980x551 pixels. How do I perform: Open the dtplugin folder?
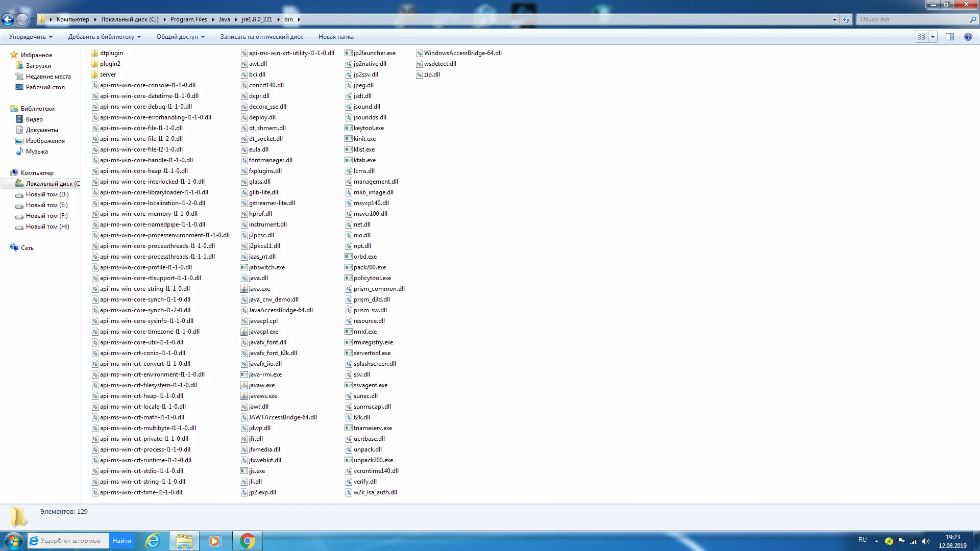click(111, 53)
